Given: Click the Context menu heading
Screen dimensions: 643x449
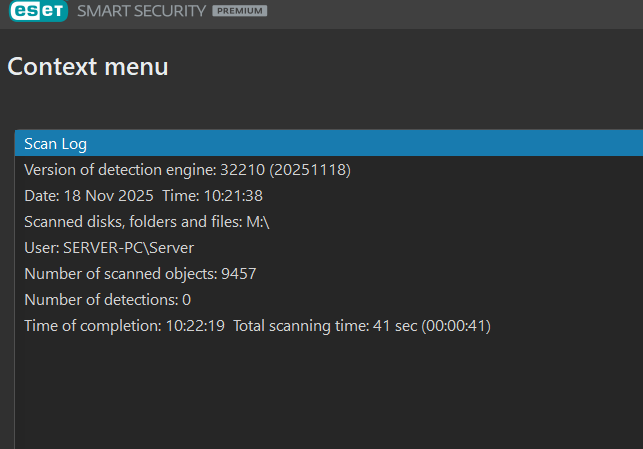Looking at the screenshot, I should (88, 67).
